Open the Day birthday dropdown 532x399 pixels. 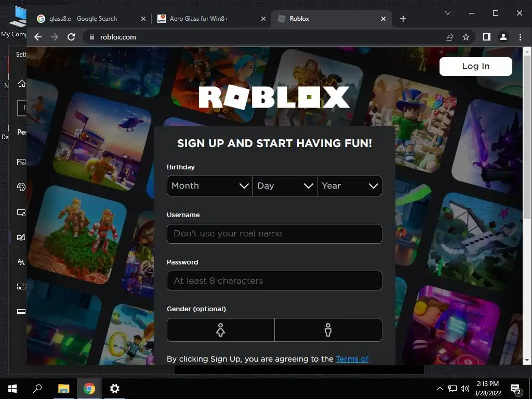click(x=285, y=186)
